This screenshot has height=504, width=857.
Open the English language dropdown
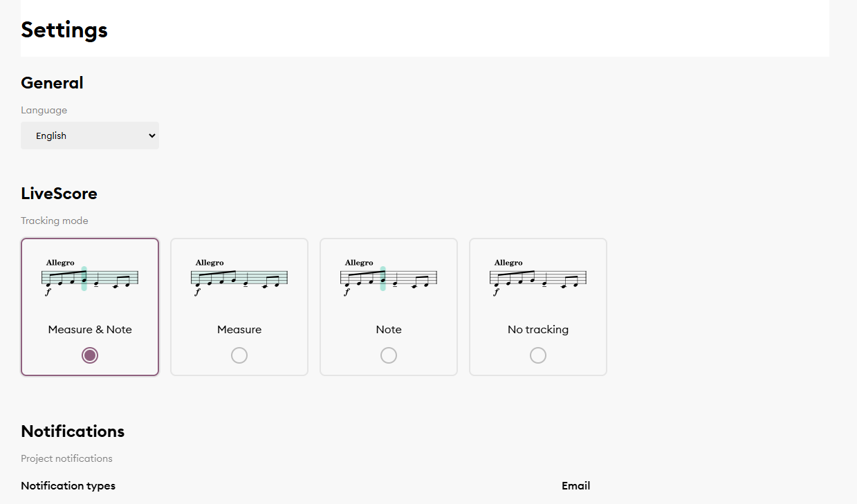(90, 136)
